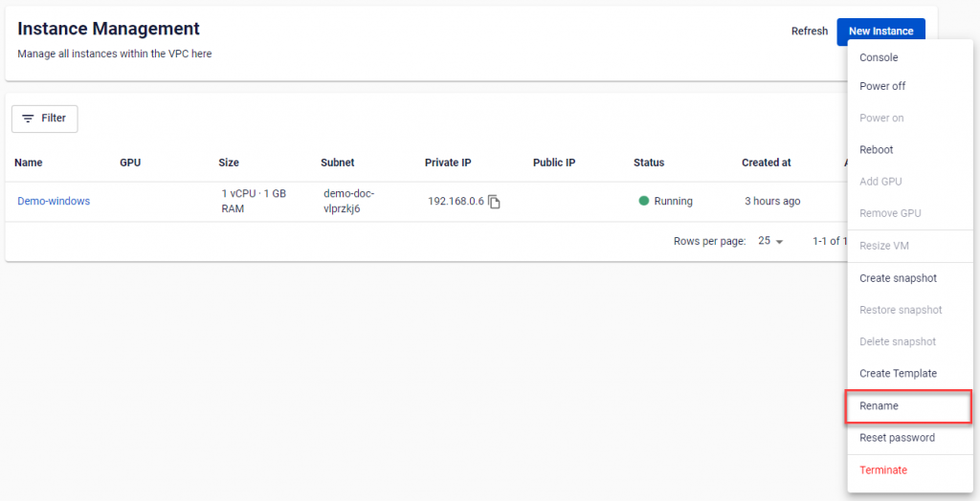The image size is (980, 501).
Task: Click the Name column header
Action: click(29, 163)
